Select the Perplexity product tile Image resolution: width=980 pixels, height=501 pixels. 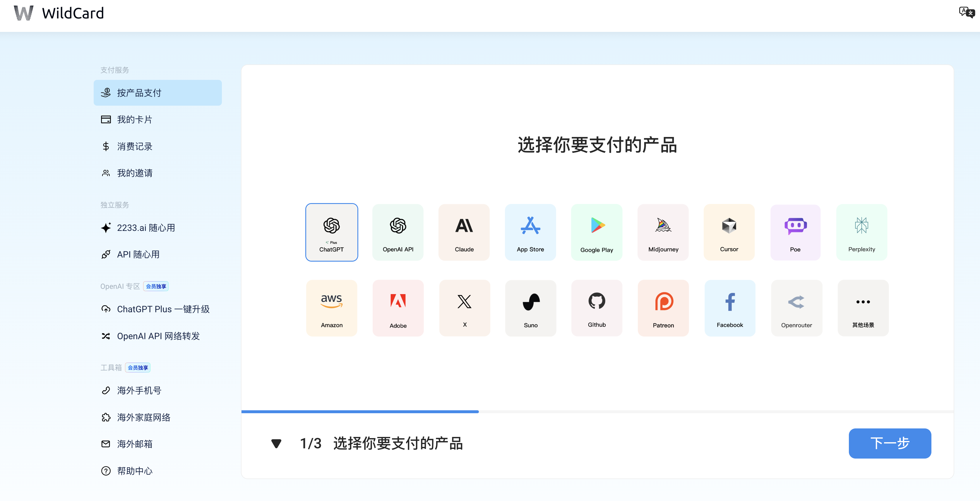[861, 232]
